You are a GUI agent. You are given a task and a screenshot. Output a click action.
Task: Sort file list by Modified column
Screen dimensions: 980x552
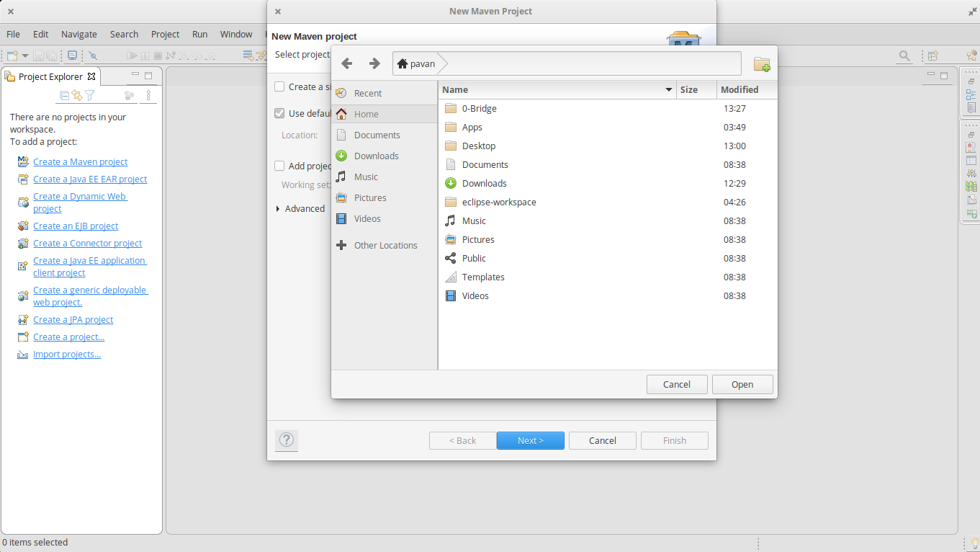(x=747, y=89)
